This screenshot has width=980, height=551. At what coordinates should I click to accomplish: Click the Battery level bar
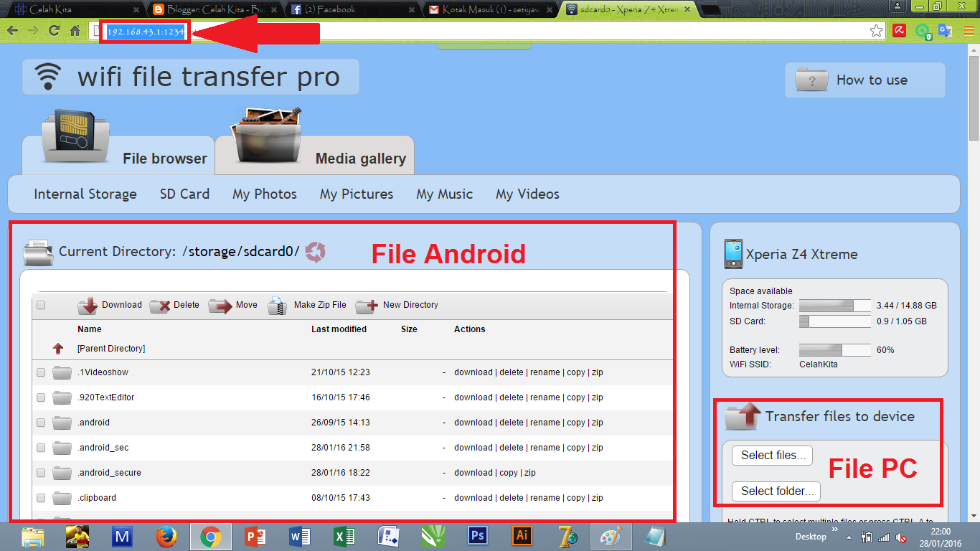(835, 350)
